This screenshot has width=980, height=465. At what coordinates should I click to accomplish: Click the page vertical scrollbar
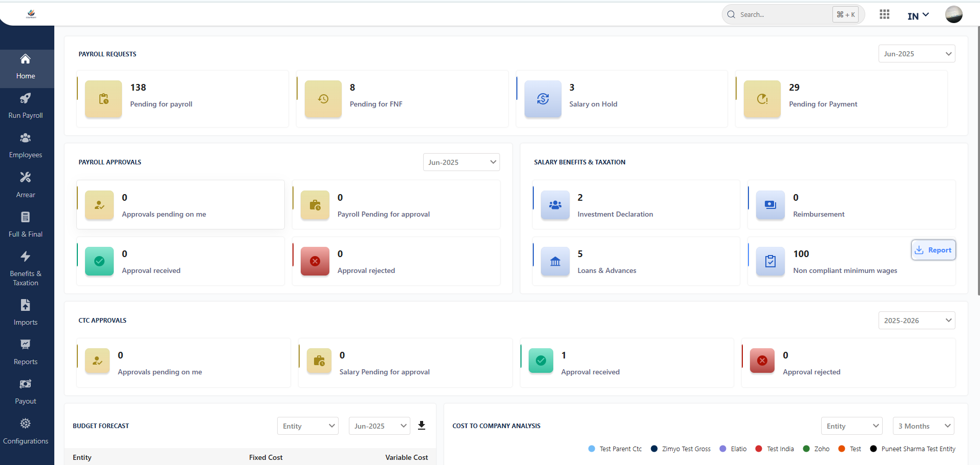pyautogui.click(x=978, y=160)
